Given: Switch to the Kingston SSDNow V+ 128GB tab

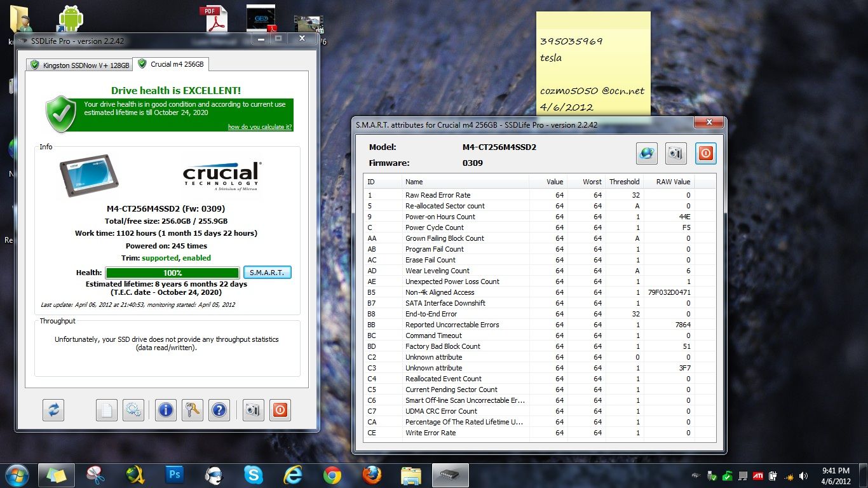Looking at the screenshot, I should 79,65.
